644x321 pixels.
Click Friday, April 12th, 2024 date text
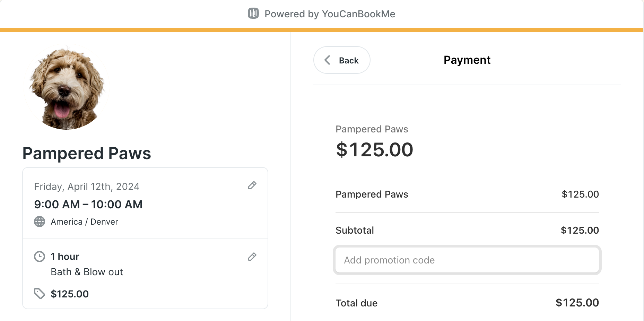tap(87, 186)
